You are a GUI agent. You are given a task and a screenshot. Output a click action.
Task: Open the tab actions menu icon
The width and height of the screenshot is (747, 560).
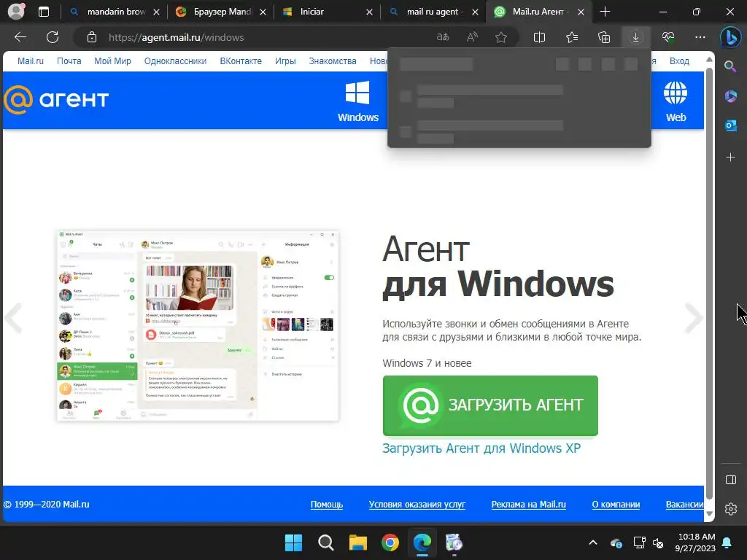44,12
